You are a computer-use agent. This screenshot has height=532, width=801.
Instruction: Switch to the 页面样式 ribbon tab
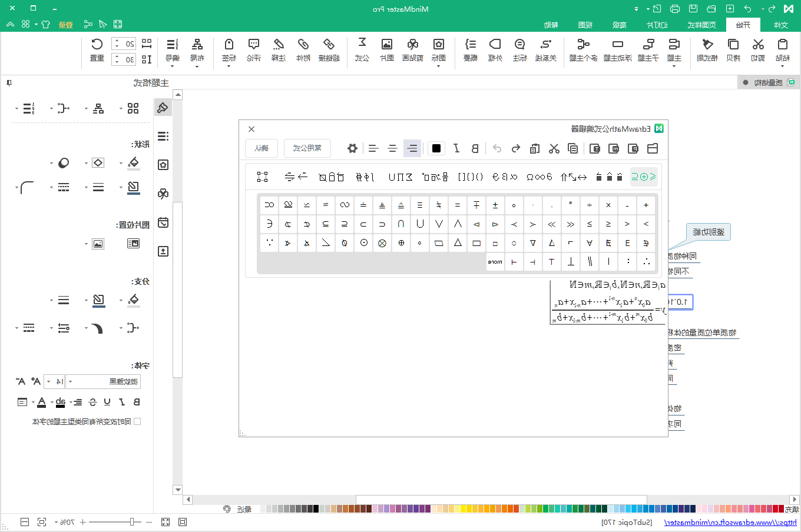pos(702,25)
